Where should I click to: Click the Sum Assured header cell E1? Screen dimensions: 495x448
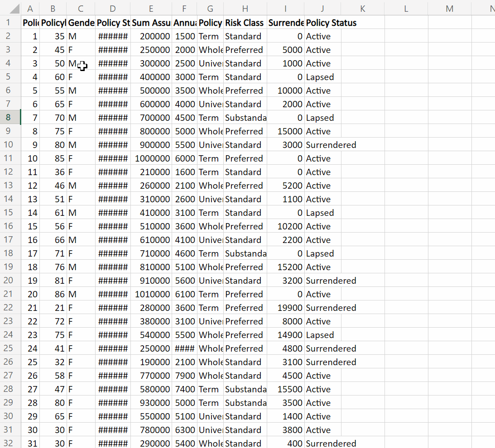[151, 23]
